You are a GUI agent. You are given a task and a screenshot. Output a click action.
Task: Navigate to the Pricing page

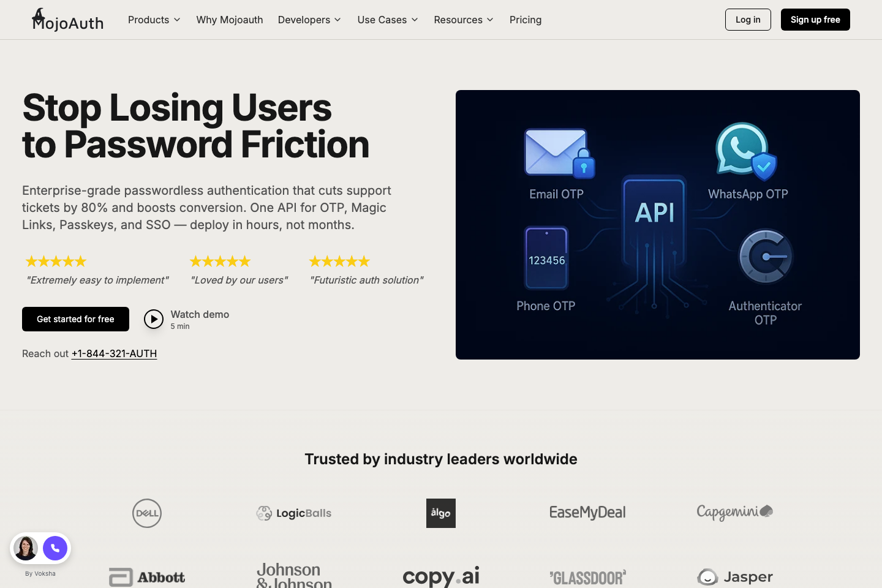(x=525, y=20)
